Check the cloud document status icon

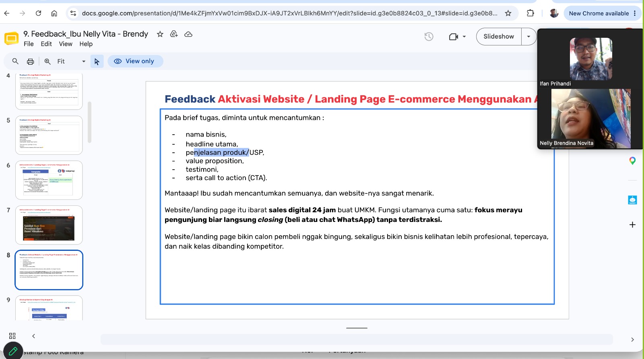188,34
